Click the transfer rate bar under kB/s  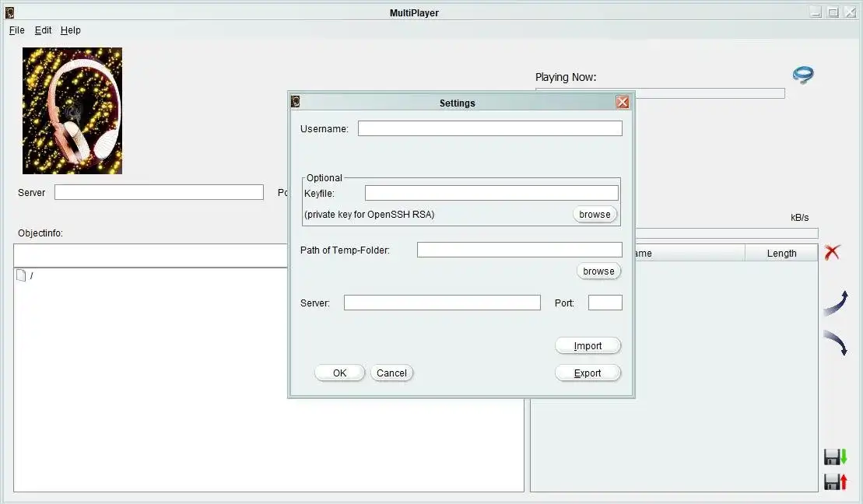click(x=727, y=233)
